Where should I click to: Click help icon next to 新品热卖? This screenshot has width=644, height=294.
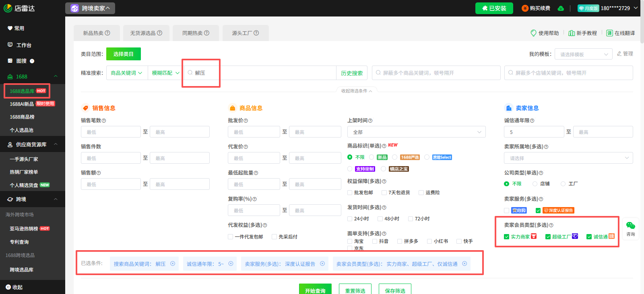click(x=107, y=33)
